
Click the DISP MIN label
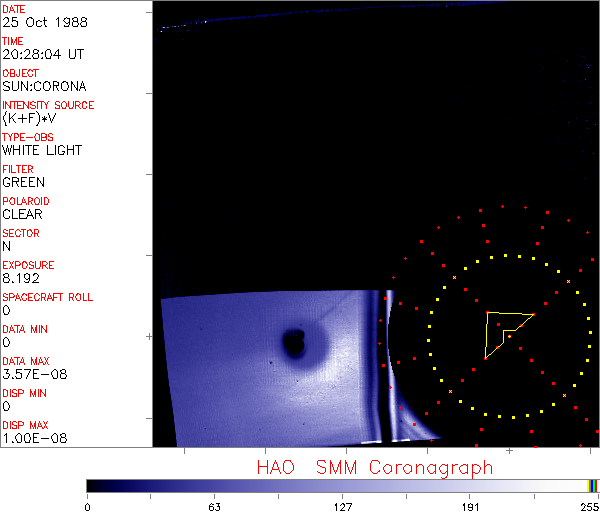[24, 393]
